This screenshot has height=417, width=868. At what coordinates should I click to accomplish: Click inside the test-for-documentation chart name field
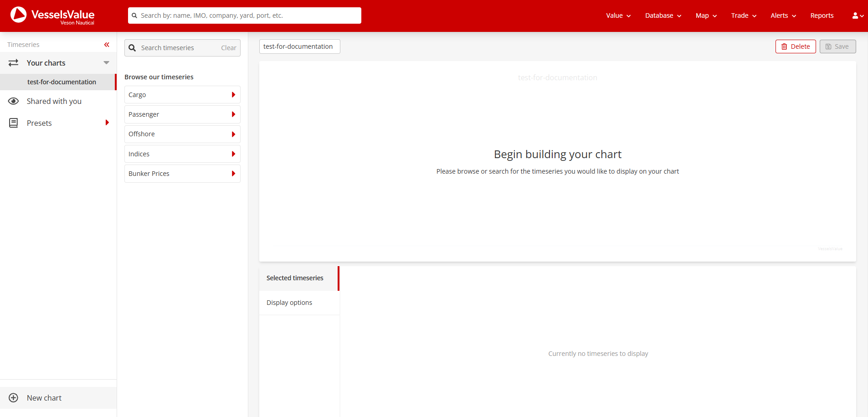[x=299, y=46]
